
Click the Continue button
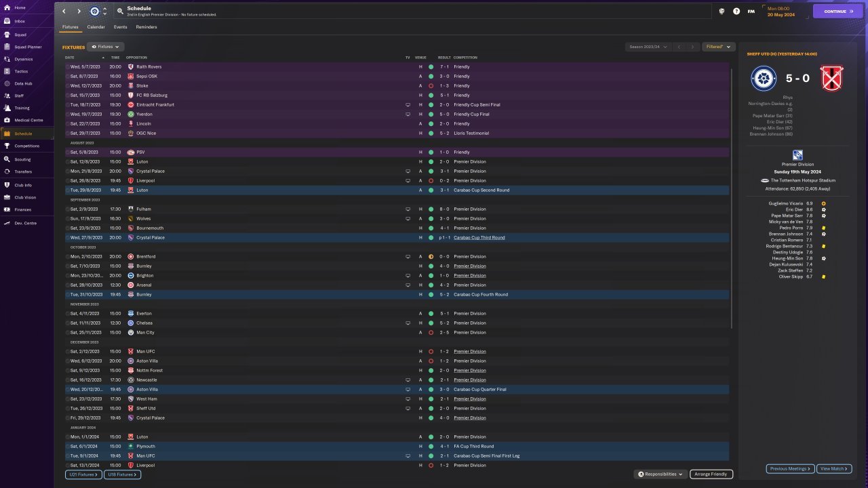pos(837,12)
